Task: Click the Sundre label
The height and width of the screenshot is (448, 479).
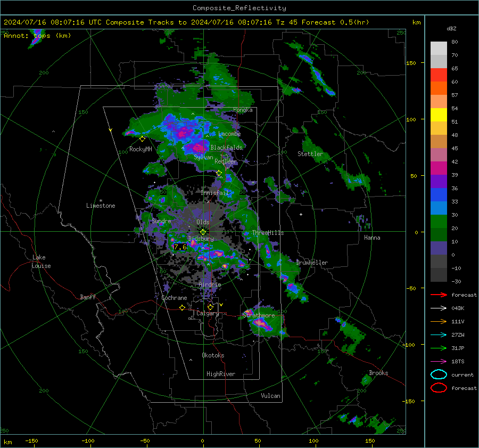Action: click(161, 221)
